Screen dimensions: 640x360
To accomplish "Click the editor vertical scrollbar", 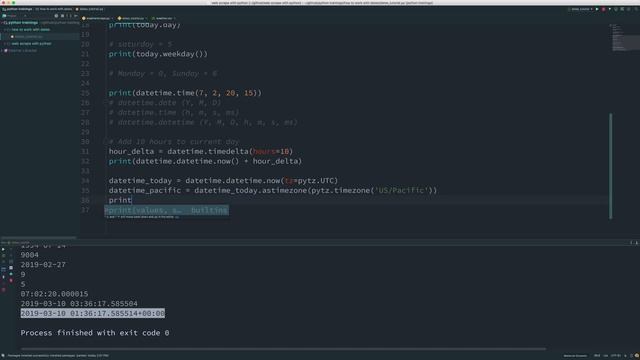I will click(611, 166).
